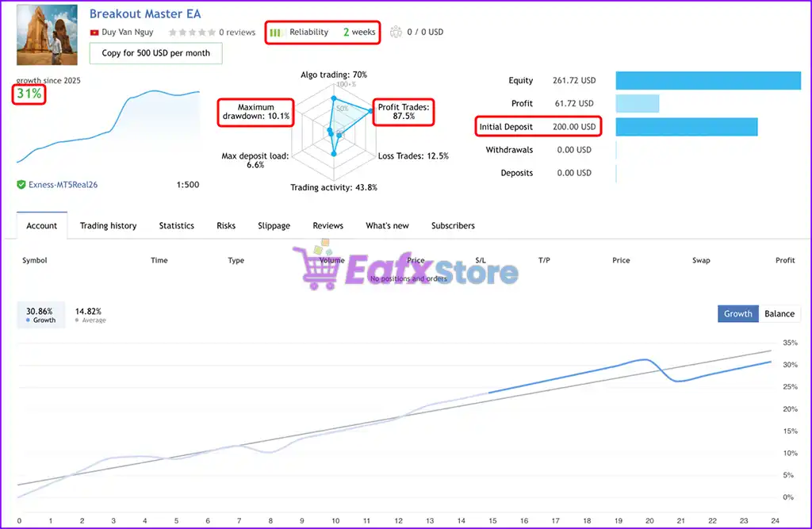This screenshot has height=529, width=812.
Task: Click the Withdrawals 0.00 USD value
Action: click(x=574, y=150)
